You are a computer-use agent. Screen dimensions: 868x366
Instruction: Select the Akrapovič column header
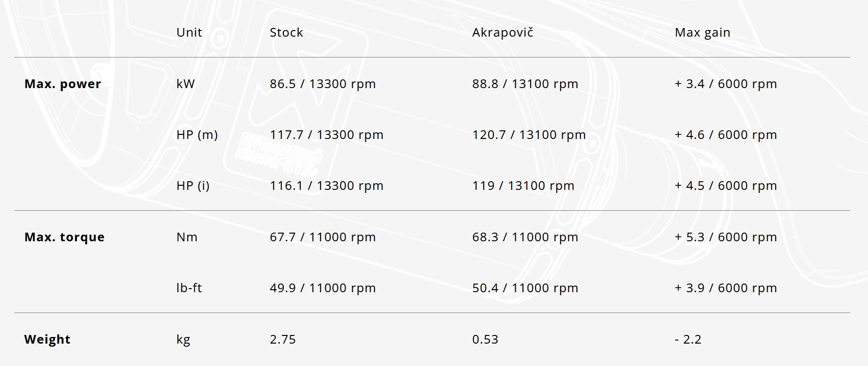pyautogui.click(x=502, y=33)
